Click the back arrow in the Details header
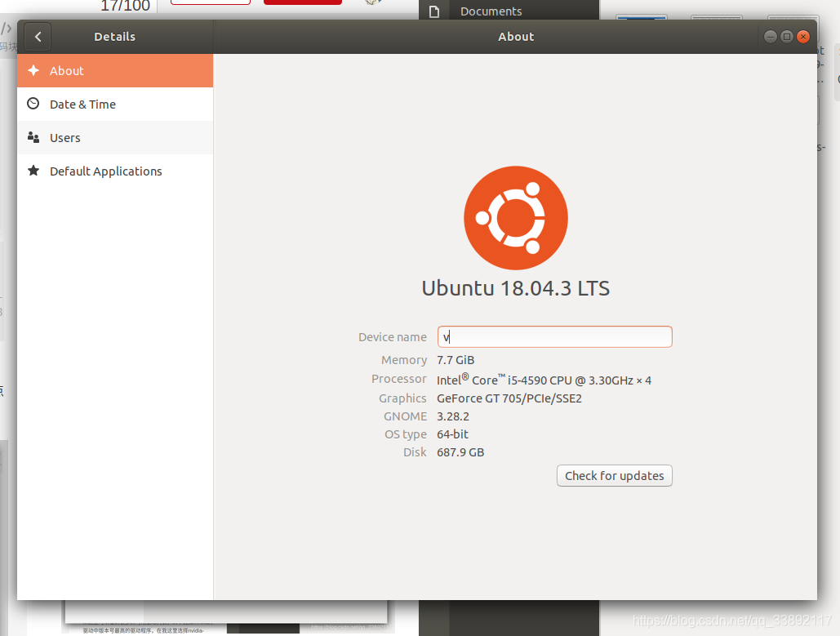840x636 pixels. (38, 36)
